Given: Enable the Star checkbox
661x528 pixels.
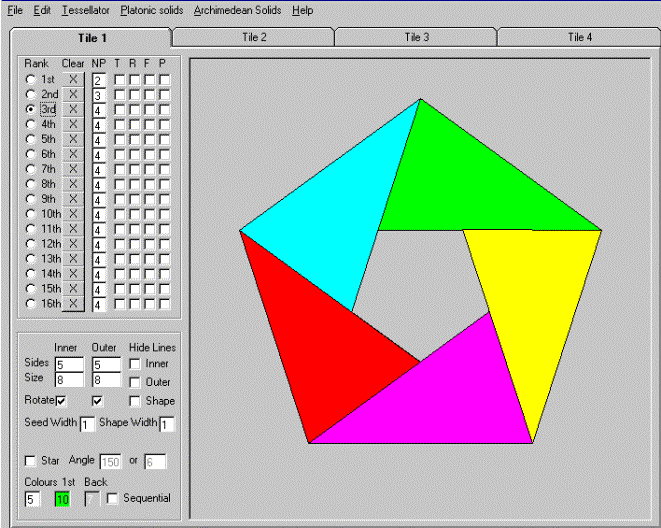Looking at the screenshot, I should 30,460.
